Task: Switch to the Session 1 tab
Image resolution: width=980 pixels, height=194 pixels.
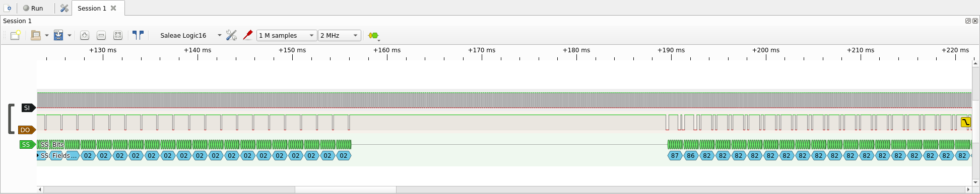Action: 92,8
